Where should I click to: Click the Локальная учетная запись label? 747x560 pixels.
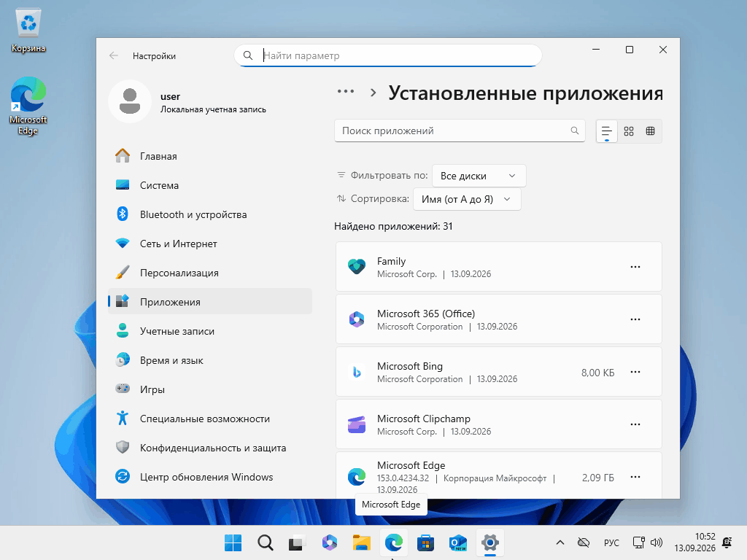(213, 109)
